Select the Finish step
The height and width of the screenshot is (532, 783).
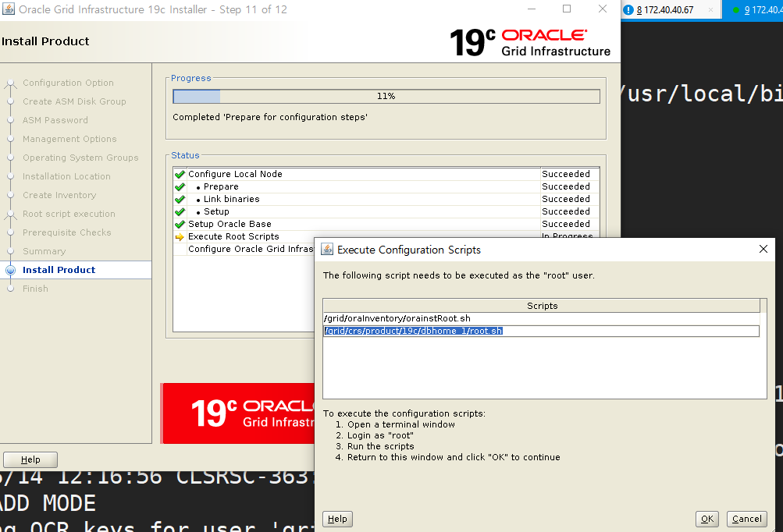tap(35, 289)
